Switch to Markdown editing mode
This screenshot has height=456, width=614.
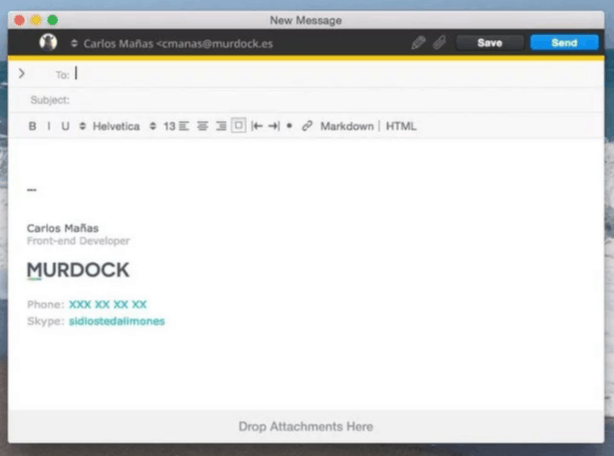click(x=347, y=126)
